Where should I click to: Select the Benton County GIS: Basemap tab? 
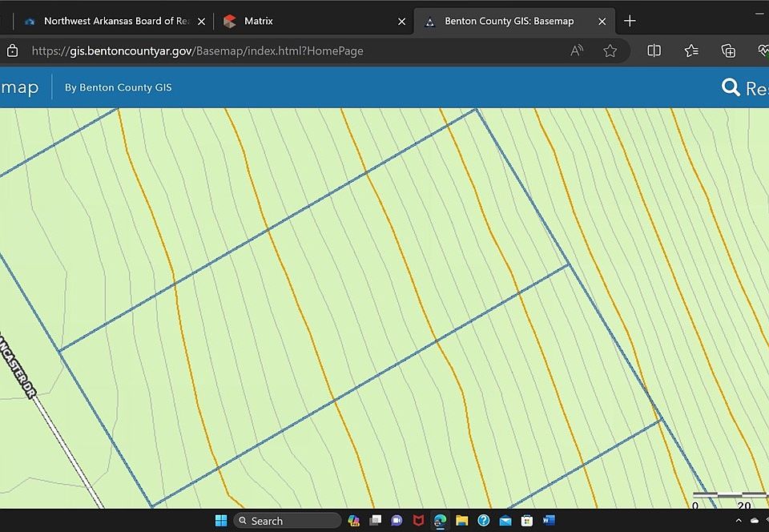(514, 21)
